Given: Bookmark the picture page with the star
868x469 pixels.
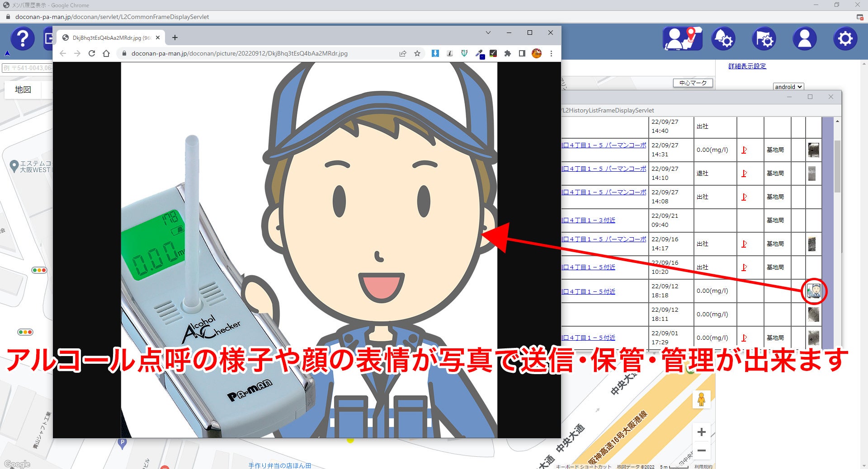Looking at the screenshot, I should click(417, 53).
